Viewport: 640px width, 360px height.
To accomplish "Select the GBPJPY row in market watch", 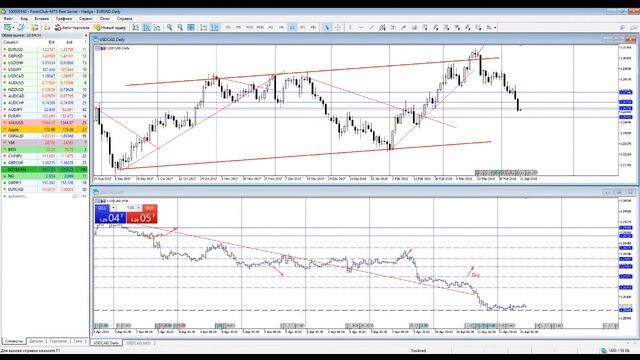I will pos(44,183).
